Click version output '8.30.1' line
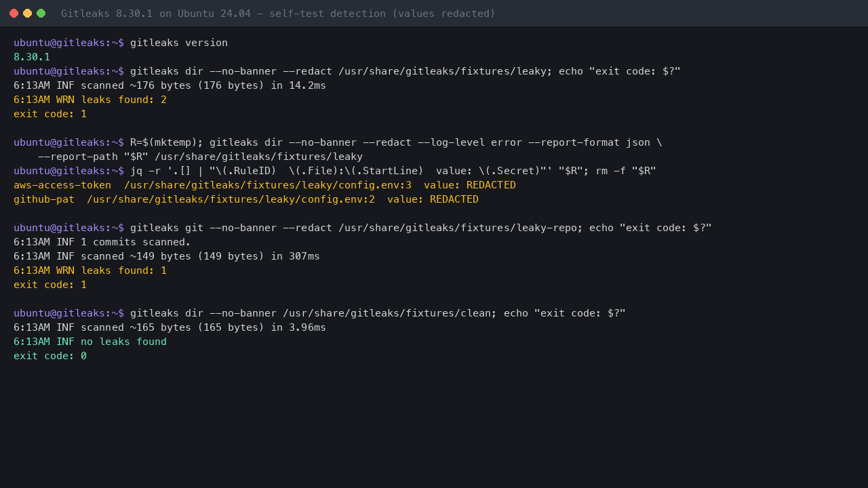 point(32,57)
